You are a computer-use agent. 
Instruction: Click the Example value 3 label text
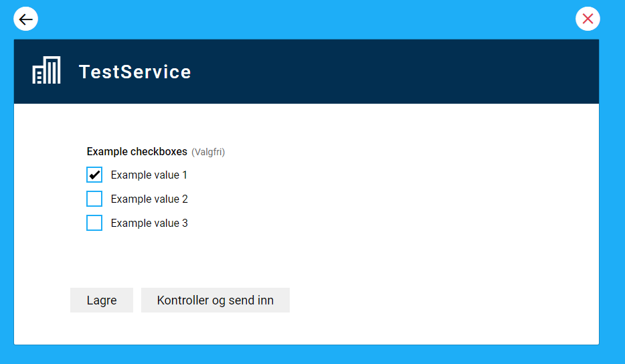149,223
